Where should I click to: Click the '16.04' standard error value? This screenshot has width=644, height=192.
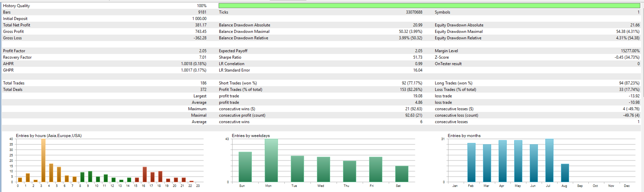click(418, 70)
